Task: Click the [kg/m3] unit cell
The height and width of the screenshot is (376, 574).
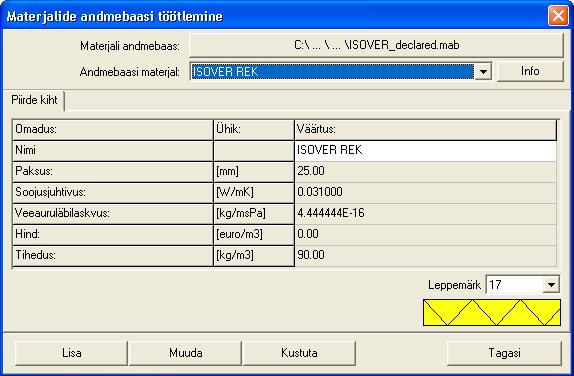Action: tap(254, 256)
